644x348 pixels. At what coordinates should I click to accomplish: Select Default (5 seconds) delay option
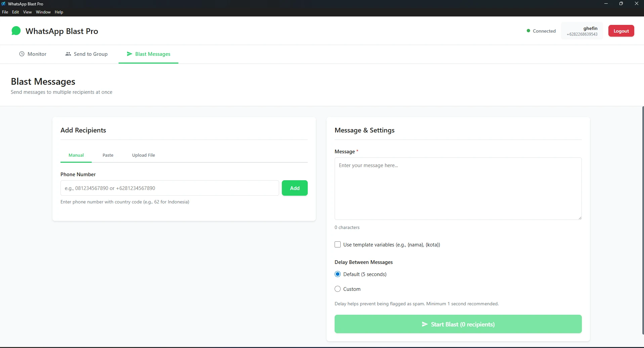point(338,274)
